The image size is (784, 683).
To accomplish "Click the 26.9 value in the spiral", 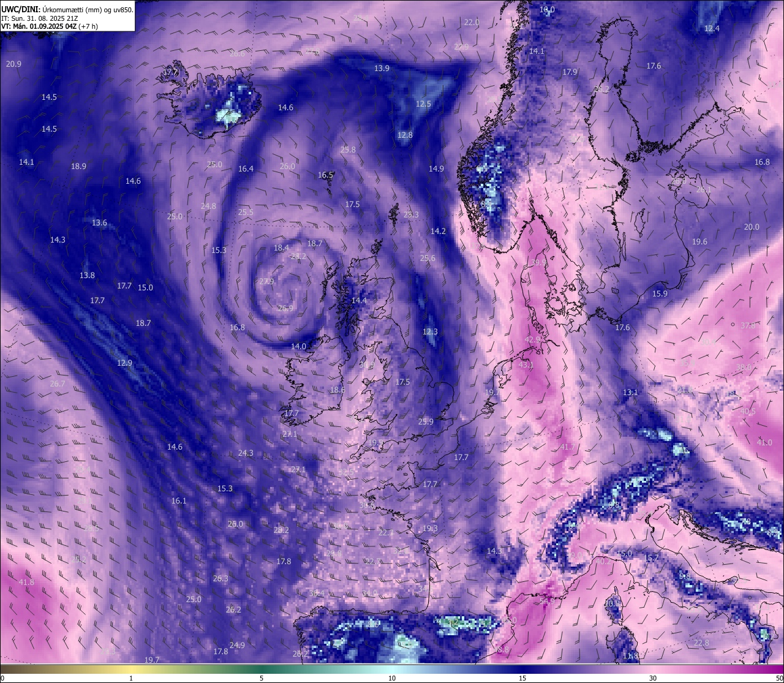I will 285,308.
